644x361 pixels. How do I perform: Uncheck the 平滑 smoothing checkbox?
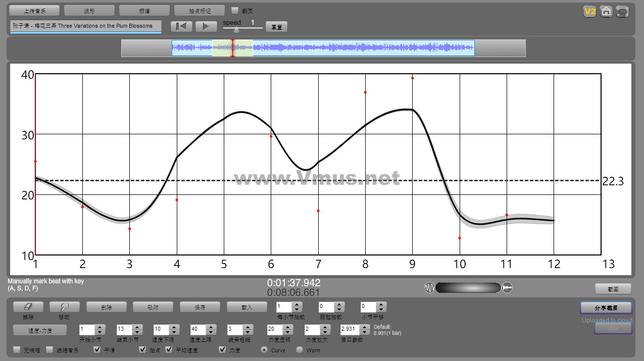[x=97, y=350]
